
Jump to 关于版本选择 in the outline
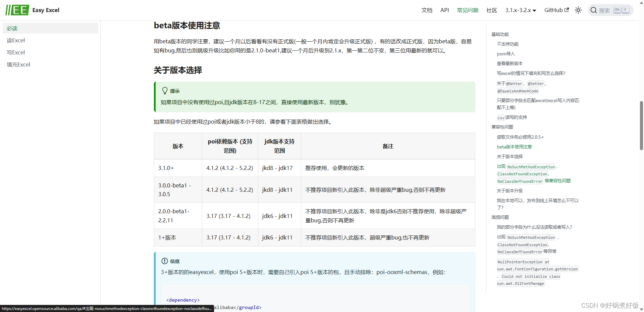[x=509, y=157]
